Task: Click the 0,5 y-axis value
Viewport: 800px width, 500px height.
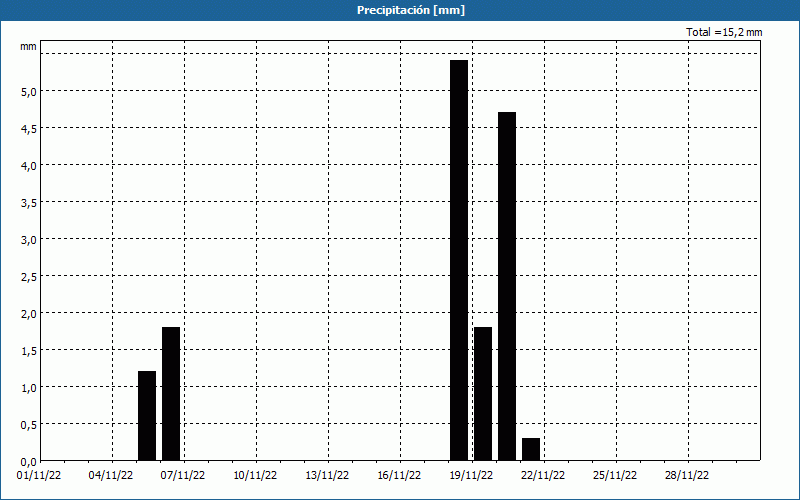Action: point(29,424)
